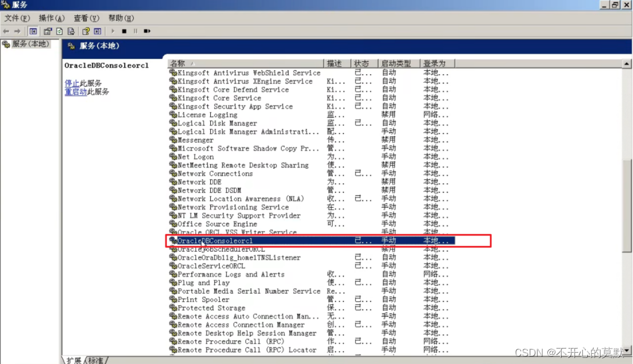Select Kingsoft Core Defend Service row
The width and height of the screenshot is (633, 364).
[x=311, y=90]
